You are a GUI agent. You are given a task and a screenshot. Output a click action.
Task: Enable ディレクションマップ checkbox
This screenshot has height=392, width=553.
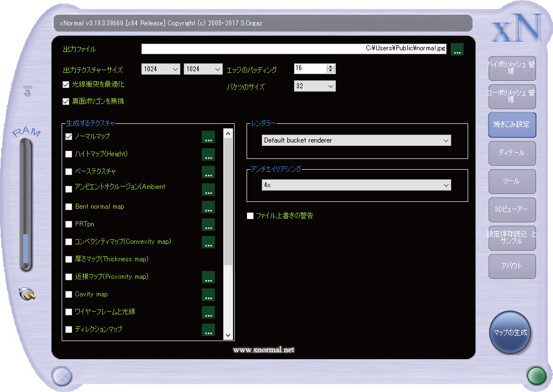(x=69, y=330)
